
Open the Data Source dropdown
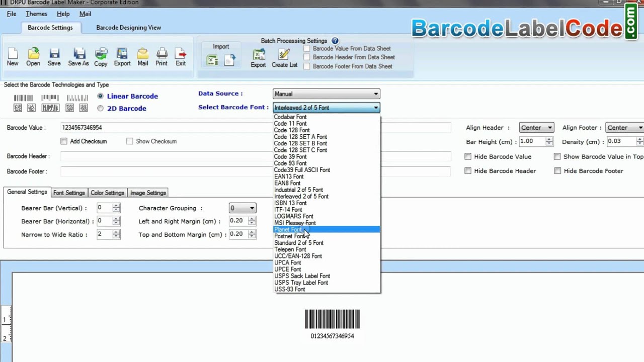(x=326, y=94)
